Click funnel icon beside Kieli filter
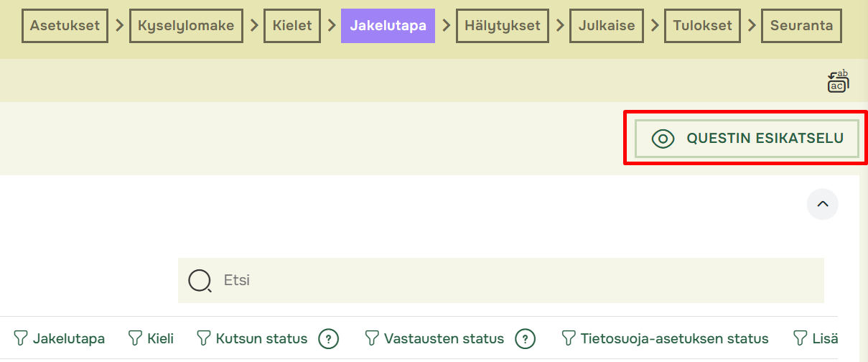Image resolution: width=868 pixels, height=362 pixels. [x=135, y=338]
